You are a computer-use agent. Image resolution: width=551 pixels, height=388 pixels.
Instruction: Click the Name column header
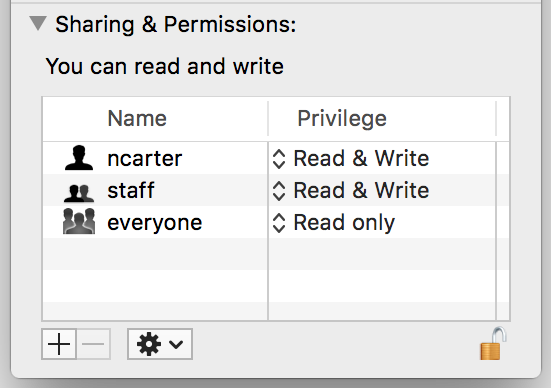tap(137, 118)
